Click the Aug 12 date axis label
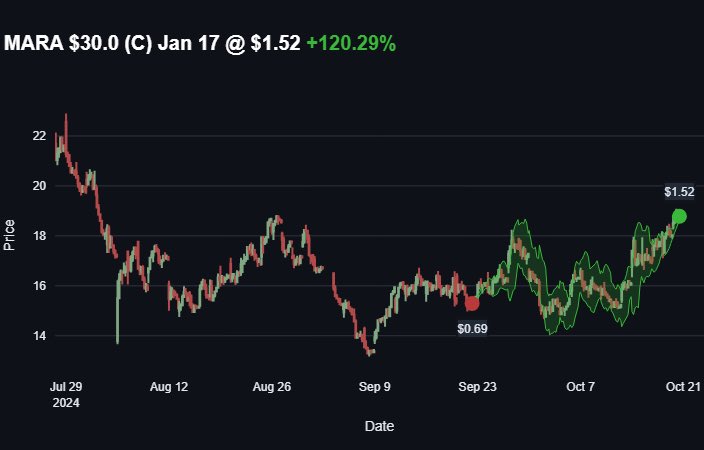704x450 pixels. 169,387
